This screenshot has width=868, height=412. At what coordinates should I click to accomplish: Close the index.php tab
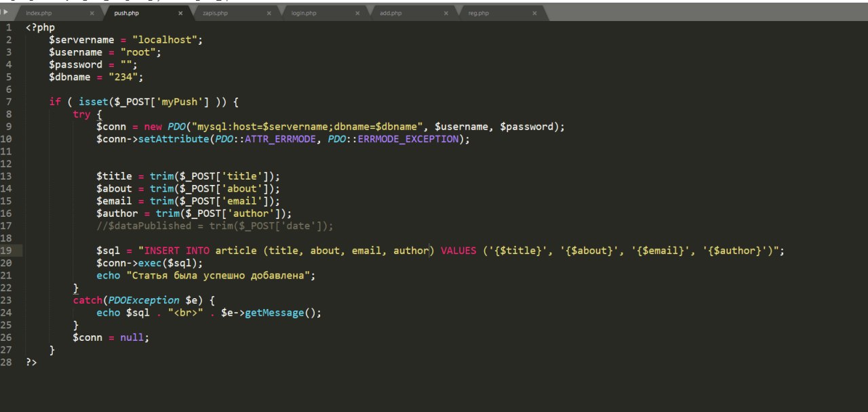[92, 14]
